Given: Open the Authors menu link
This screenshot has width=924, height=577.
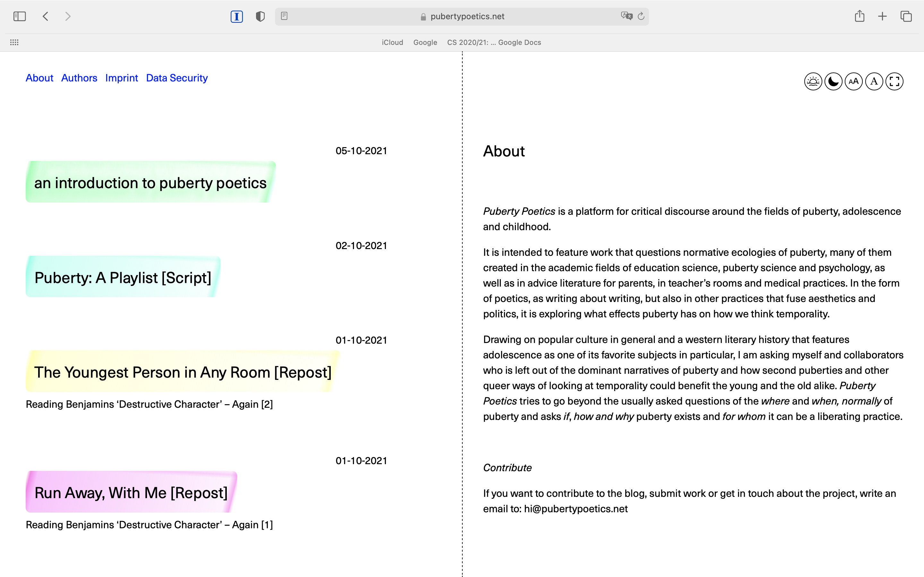Looking at the screenshot, I should (x=79, y=78).
